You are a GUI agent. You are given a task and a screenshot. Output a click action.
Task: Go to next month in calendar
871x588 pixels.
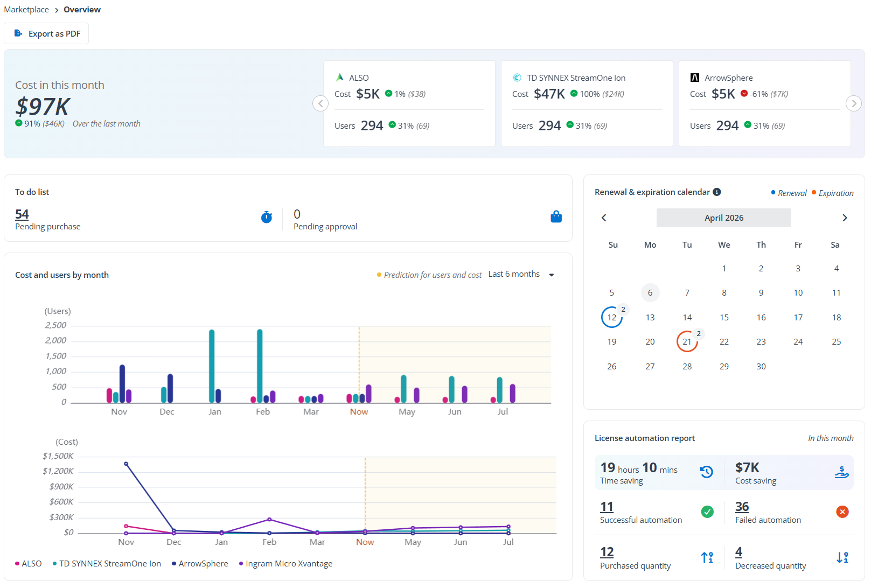pyautogui.click(x=844, y=218)
